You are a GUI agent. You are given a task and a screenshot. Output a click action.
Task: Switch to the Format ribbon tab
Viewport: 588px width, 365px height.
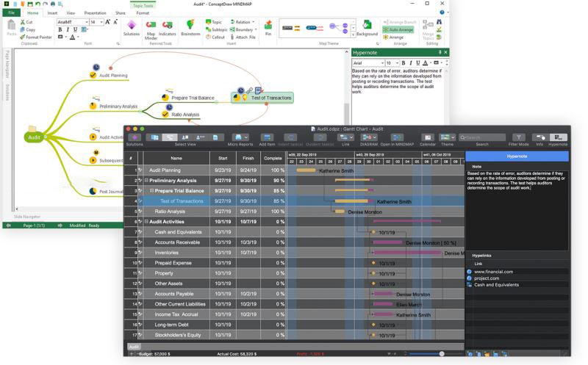[x=143, y=12]
